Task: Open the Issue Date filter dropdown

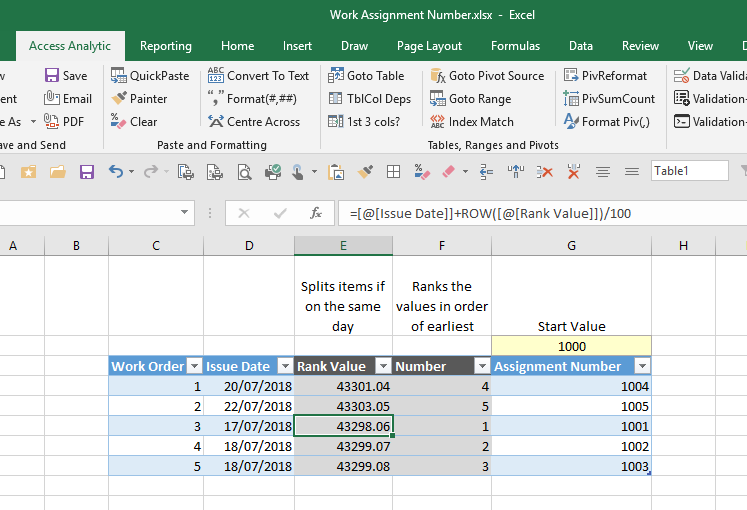Action: (284, 366)
